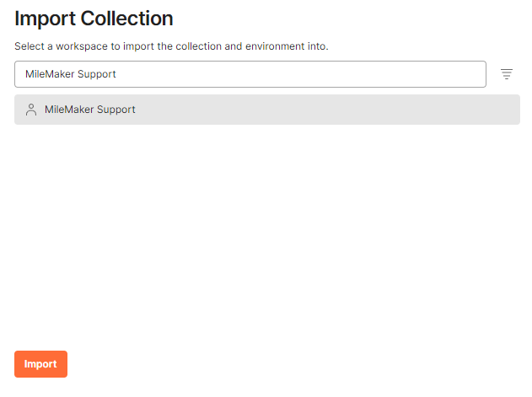Click inside the MileMaker Support search box
The height and width of the screenshot is (397, 532).
(250, 74)
